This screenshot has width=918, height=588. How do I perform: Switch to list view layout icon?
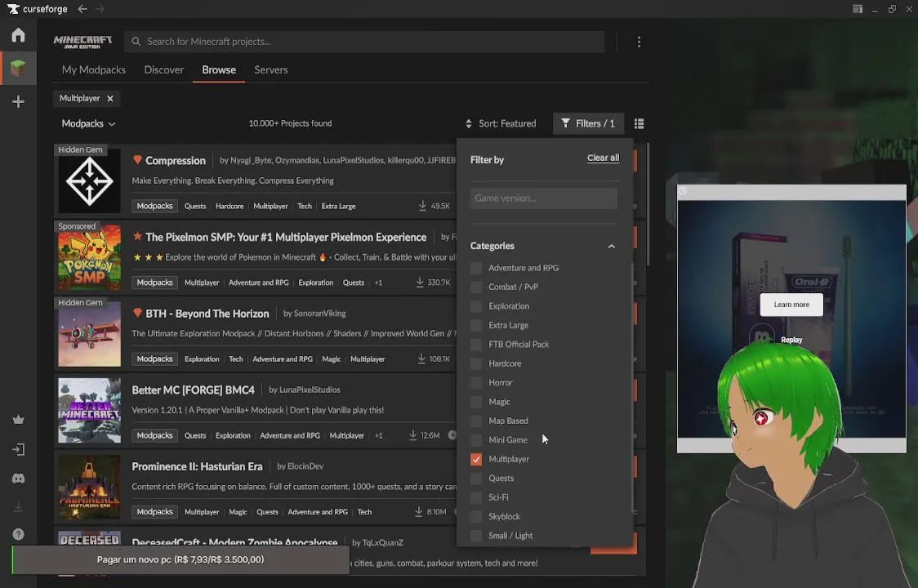click(639, 123)
